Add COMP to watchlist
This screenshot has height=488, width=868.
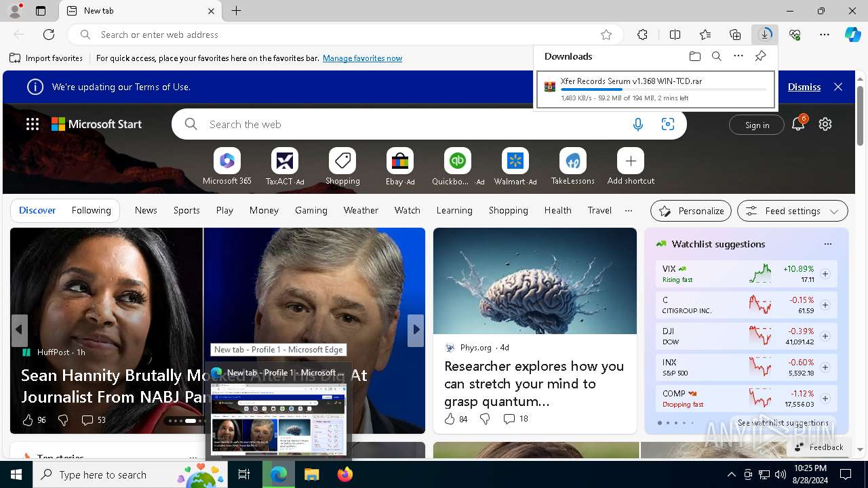[x=825, y=399]
